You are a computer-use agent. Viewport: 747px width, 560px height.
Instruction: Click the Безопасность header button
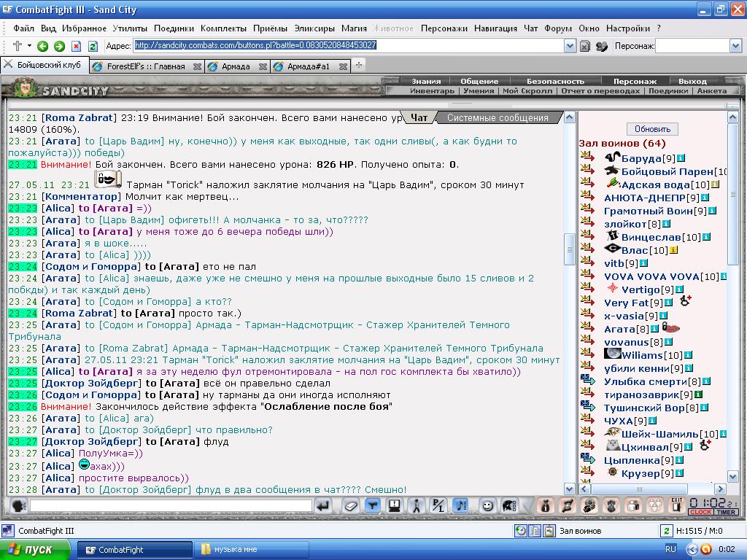point(555,81)
